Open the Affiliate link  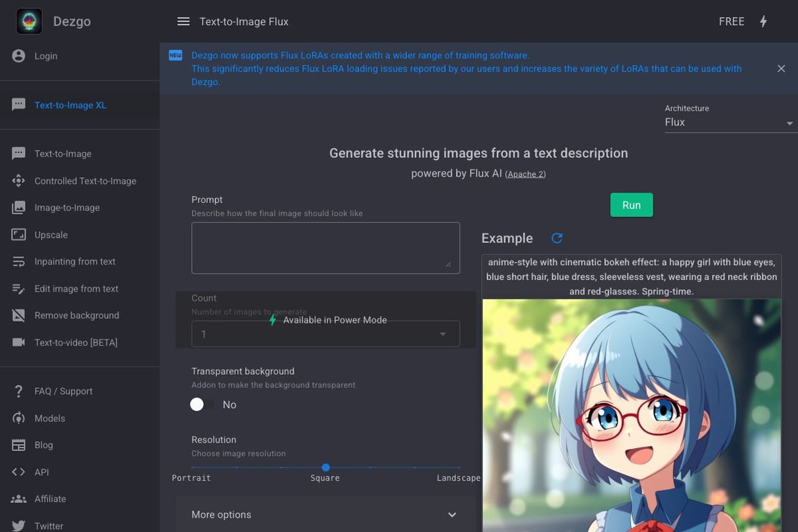click(x=80, y=499)
